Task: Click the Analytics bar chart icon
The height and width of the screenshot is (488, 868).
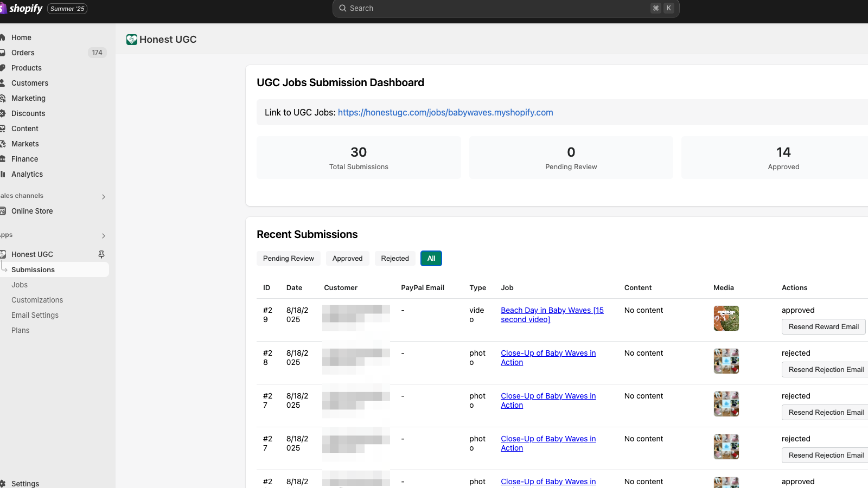Action: (3, 174)
